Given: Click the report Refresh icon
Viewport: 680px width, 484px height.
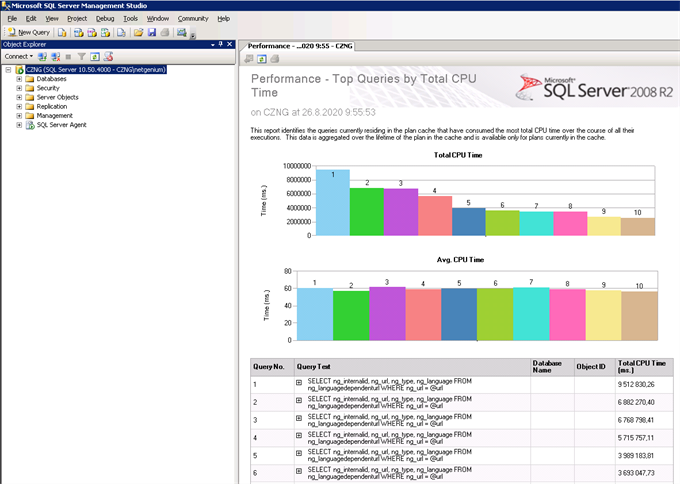Looking at the screenshot, I should click(262, 59).
